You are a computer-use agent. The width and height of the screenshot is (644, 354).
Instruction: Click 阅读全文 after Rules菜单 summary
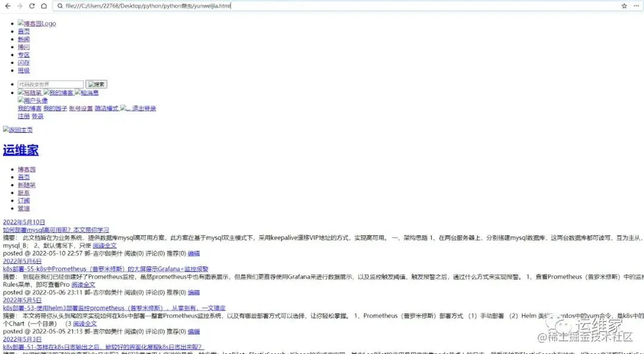coord(83,285)
